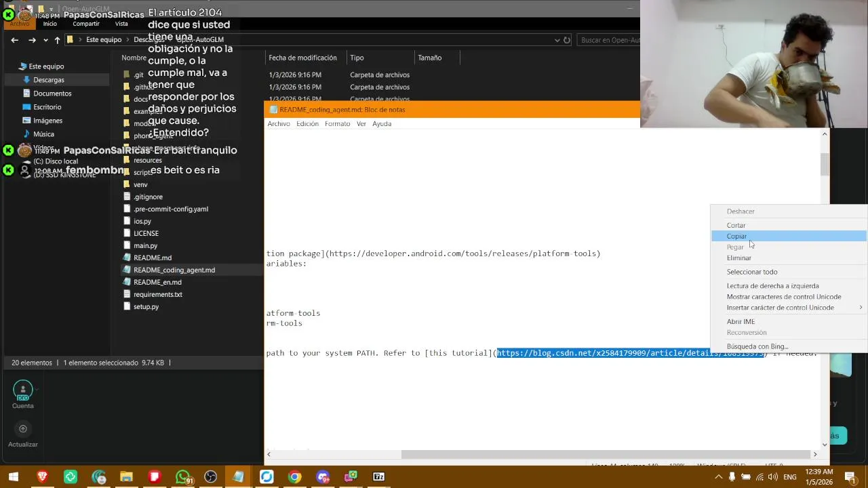Screen dimensions: 868x488
Task: Open Brave browser from taskbar
Action: [x=42, y=477]
